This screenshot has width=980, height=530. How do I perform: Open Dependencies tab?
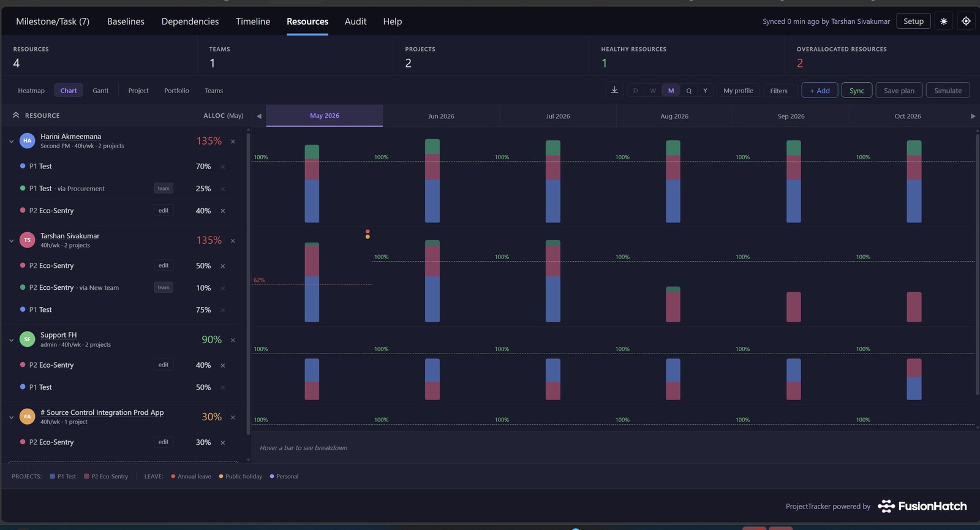tap(190, 21)
